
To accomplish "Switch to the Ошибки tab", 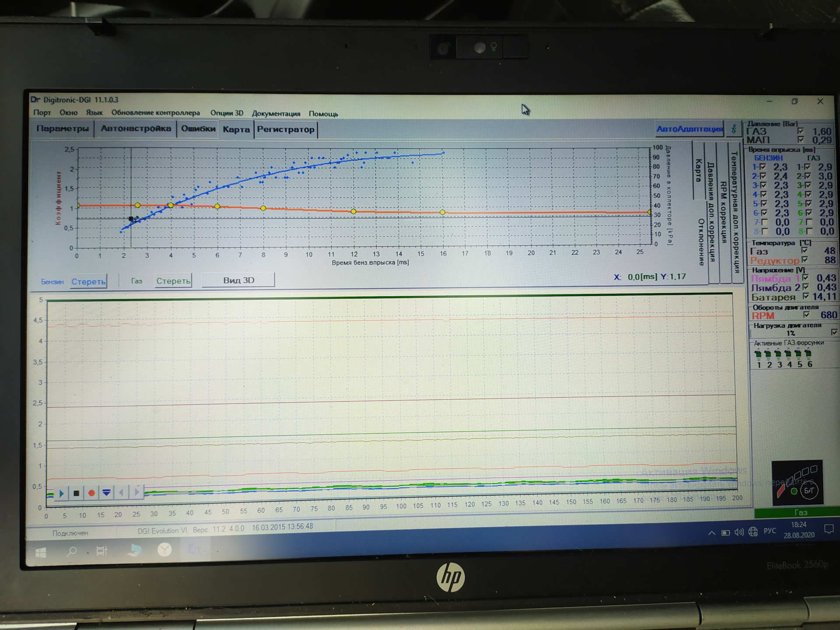I will (x=198, y=129).
